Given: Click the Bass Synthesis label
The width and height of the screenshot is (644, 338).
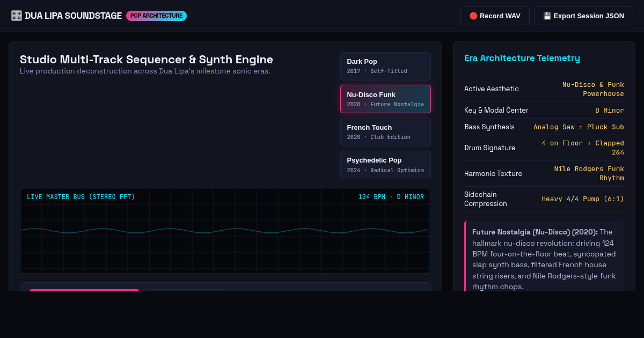Looking at the screenshot, I should [489, 127].
